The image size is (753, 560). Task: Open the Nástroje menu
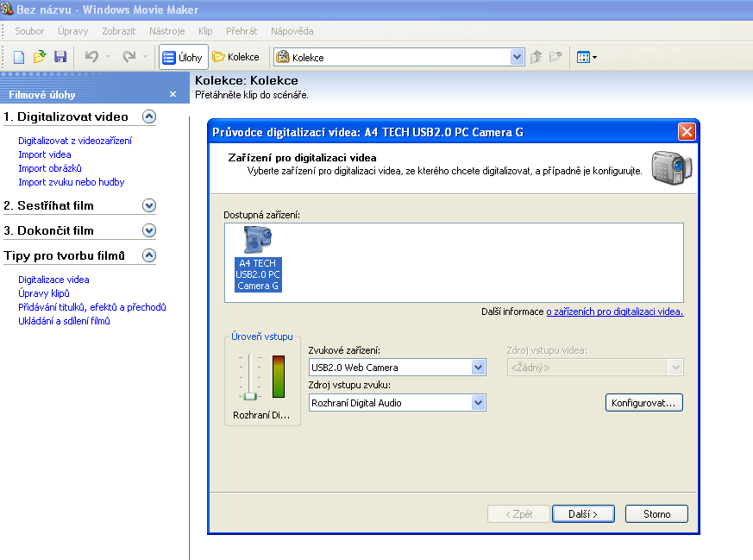point(166,31)
